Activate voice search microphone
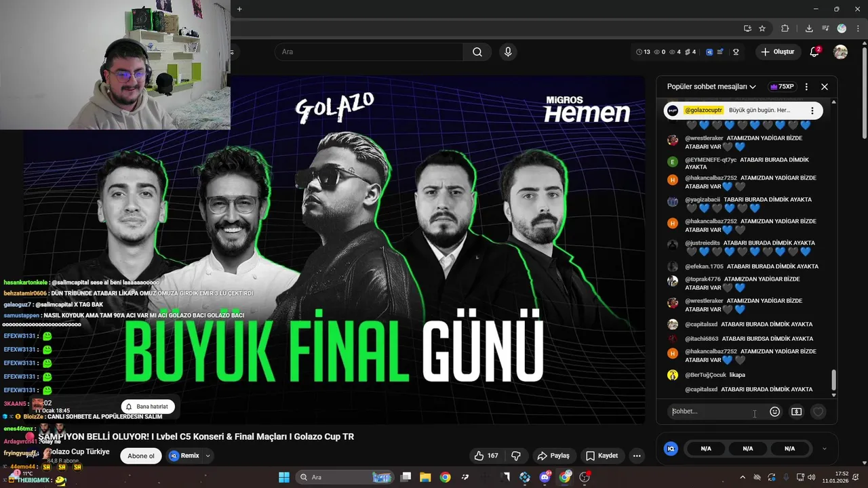This screenshot has height=488, width=868. tap(508, 52)
